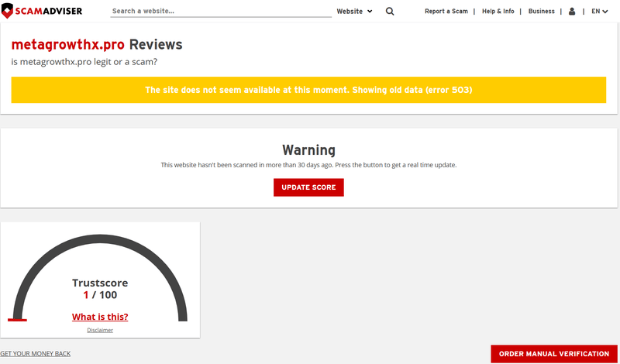Follow the GET YOUR MONEY BACK link
The height and width of the screenshot is (364, 620).
pyautogui.click(x=35, y=353)
